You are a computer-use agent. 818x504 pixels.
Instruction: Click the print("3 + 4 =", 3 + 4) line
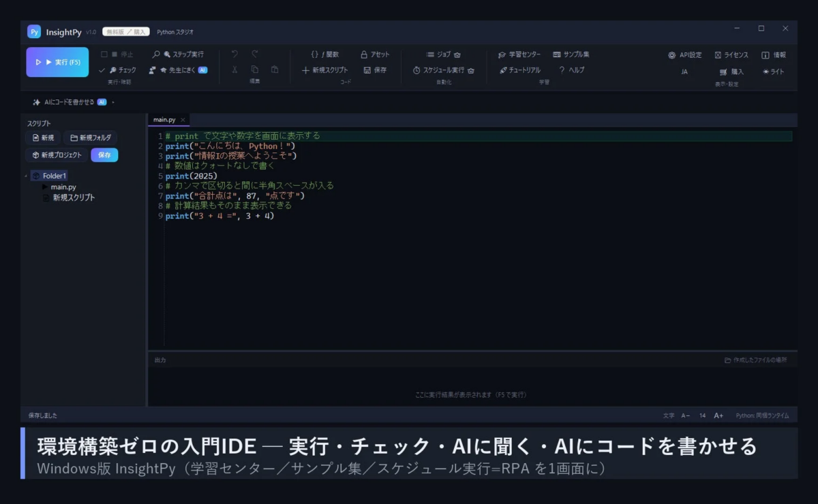click(219, 216)
